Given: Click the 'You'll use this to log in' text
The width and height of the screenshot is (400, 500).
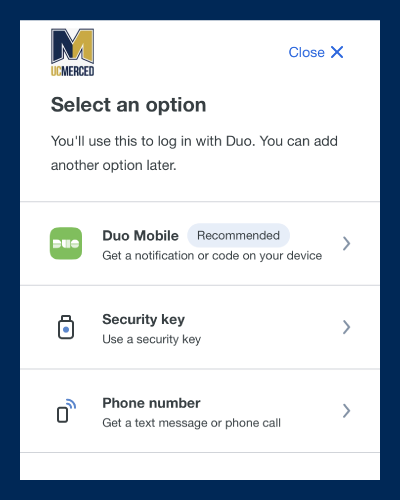Looking at the screenshot, I should tap(194, 141).
